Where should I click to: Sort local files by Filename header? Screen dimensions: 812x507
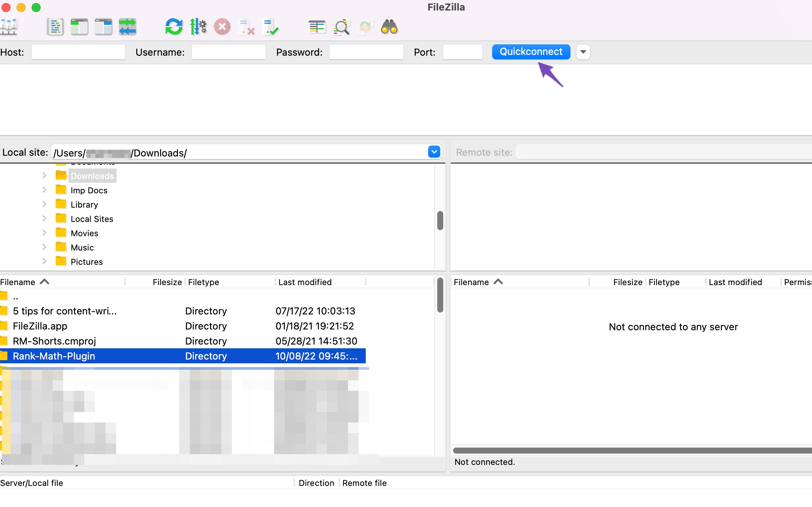point(62,282)
